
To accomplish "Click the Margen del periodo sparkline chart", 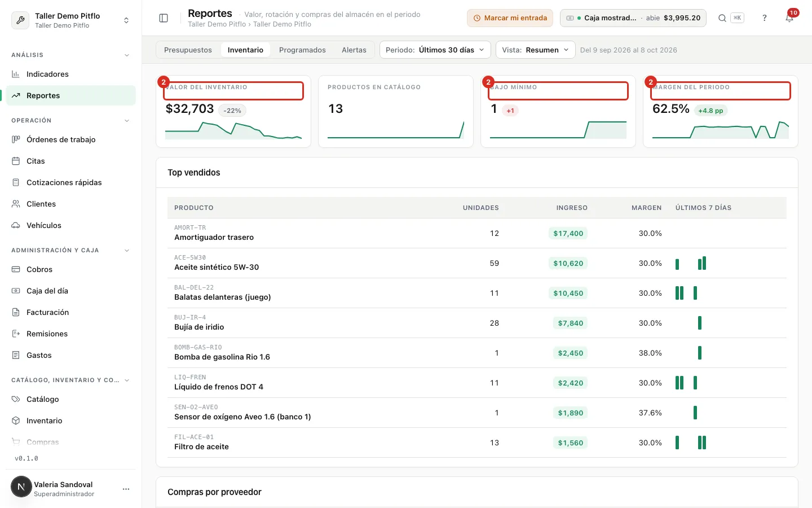I will click(721, 129).
